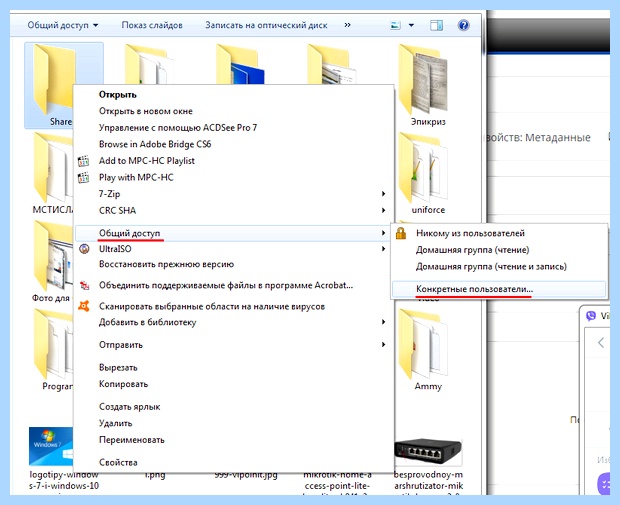Select Домашняя группа (чтение)
The height and width of the screenshot is (505, 620).
pyautogui.click(x=473, y=250)
